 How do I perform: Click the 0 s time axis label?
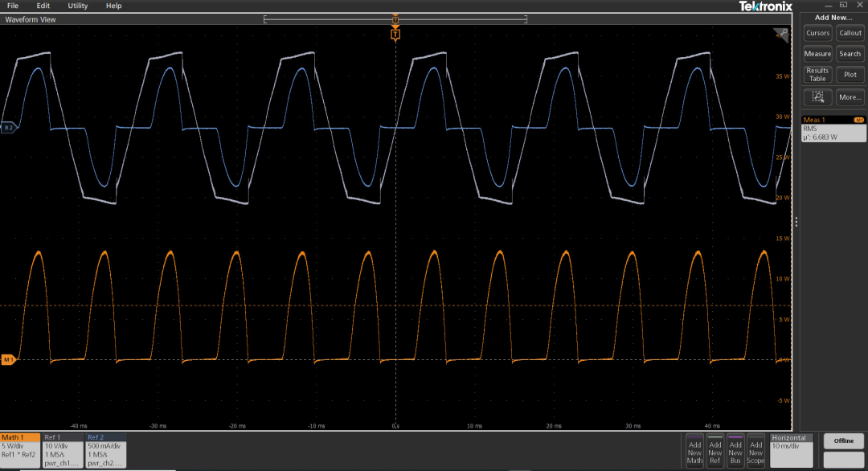click(395, 426)
